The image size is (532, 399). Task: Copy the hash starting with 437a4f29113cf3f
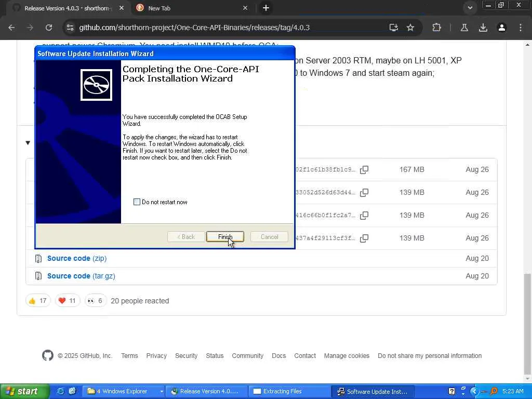[364, 238]
